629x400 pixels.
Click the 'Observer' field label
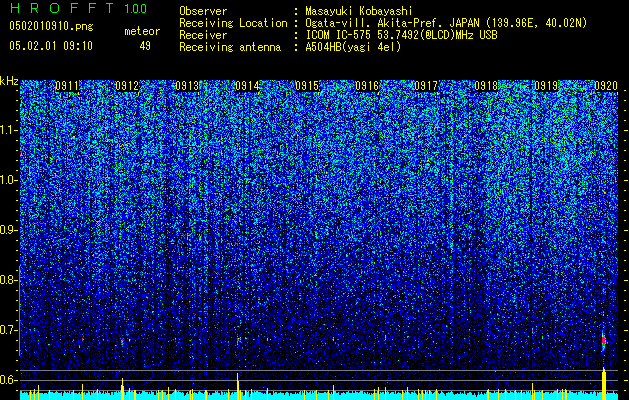coord(203,11)
